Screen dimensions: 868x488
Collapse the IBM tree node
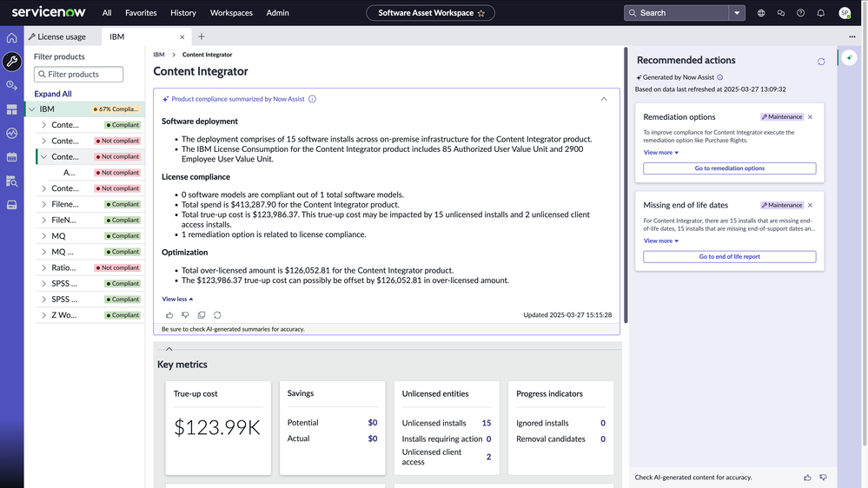tap(31, 109)
